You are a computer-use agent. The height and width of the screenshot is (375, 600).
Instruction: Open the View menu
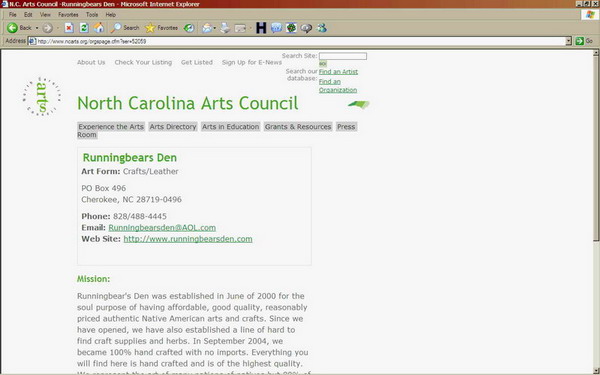click(45, 15)
